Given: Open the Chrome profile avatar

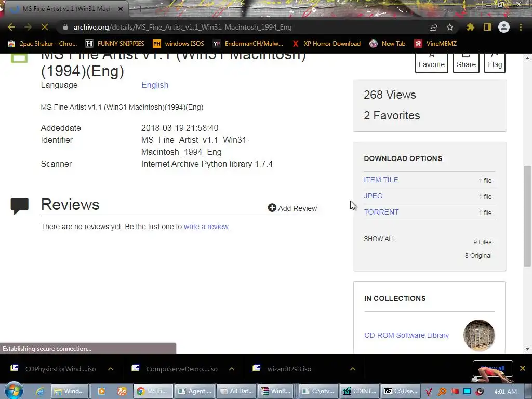Looking at the screenshot, I should pos(504,27).
